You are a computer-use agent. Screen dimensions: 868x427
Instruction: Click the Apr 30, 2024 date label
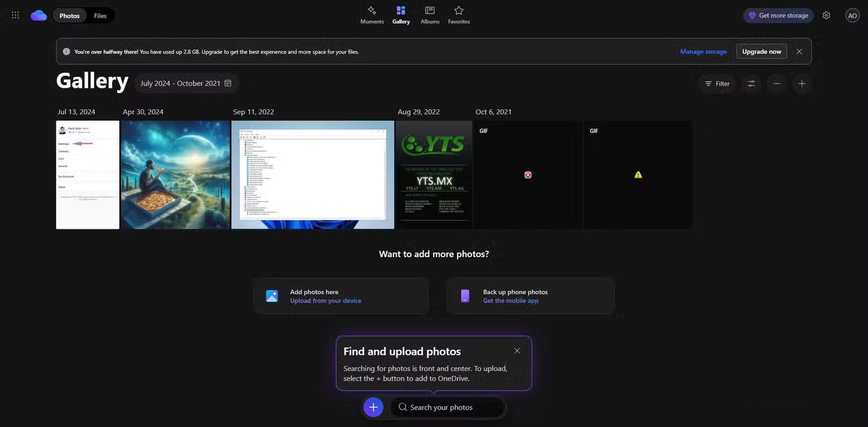pos(143,112)
